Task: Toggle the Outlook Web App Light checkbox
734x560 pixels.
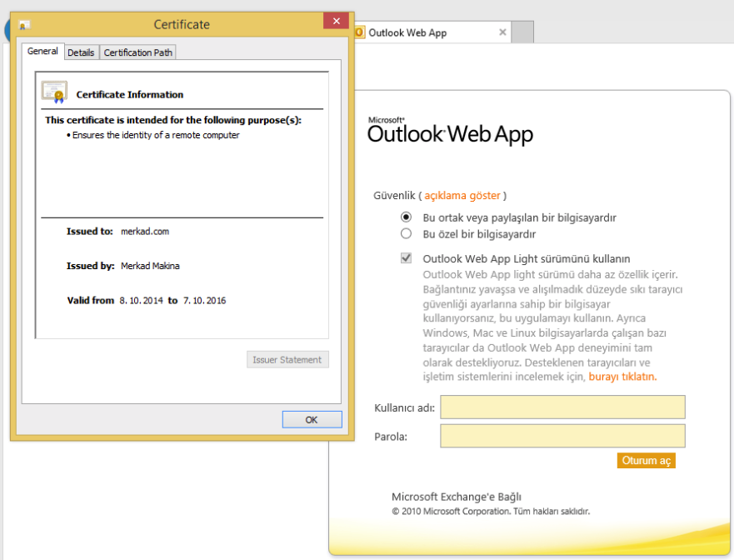Action: tap(406, 258)
